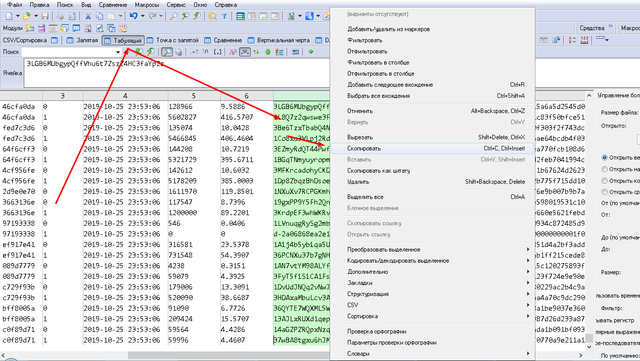This screenshot has height=361, width=640.
Task: Toggle the Табуляция TSV mode button
Action: (x=122, y=40)
